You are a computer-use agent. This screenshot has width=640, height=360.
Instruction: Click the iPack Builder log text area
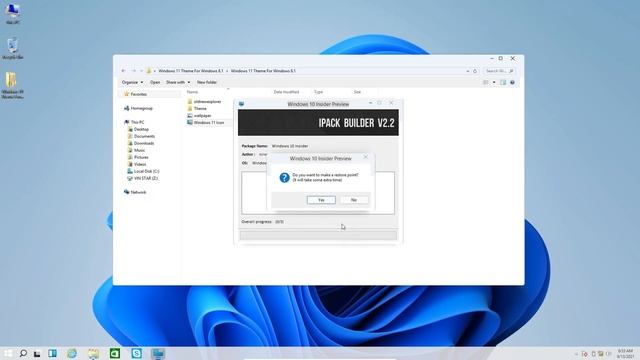tap(318, 193)
